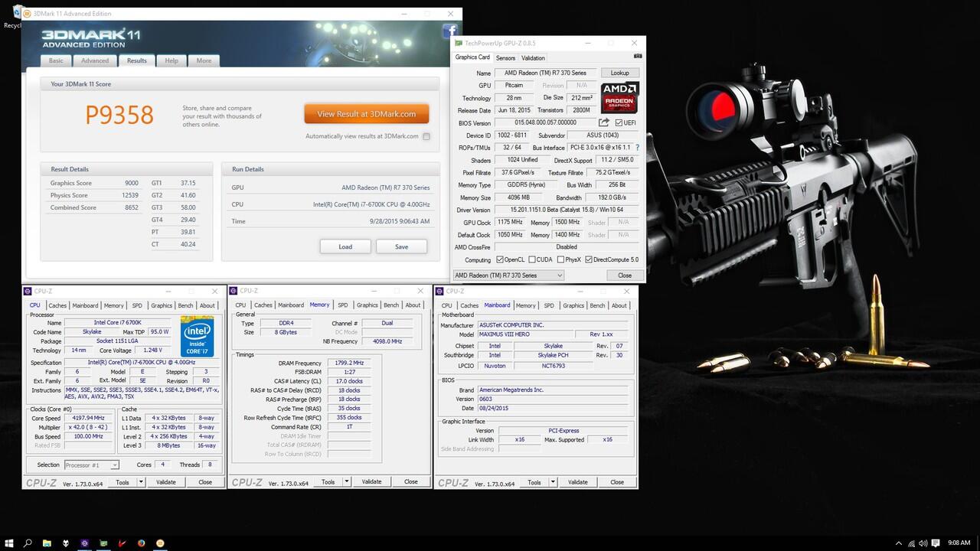
Task: Click the Save button in Run Details
Action: point(401,246)
